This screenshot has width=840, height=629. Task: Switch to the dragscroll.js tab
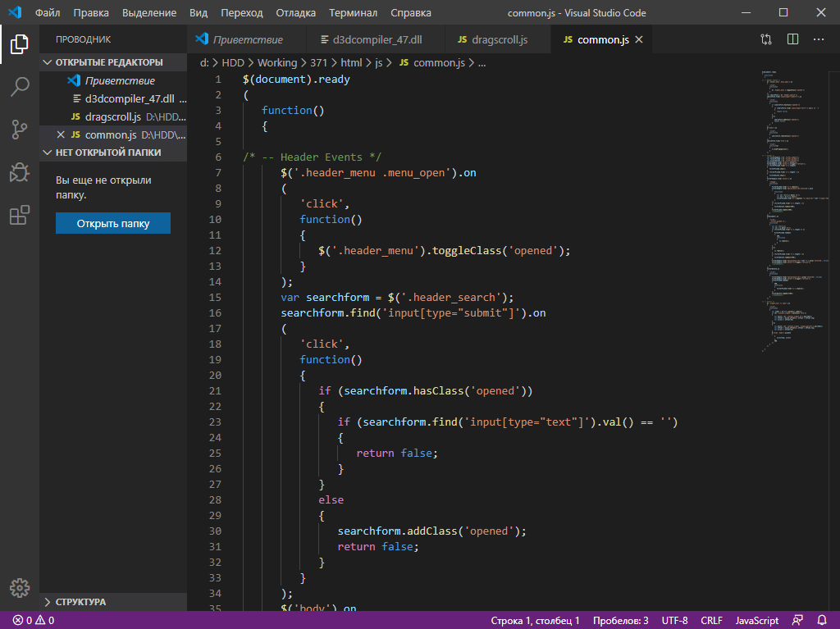point(499,39)
